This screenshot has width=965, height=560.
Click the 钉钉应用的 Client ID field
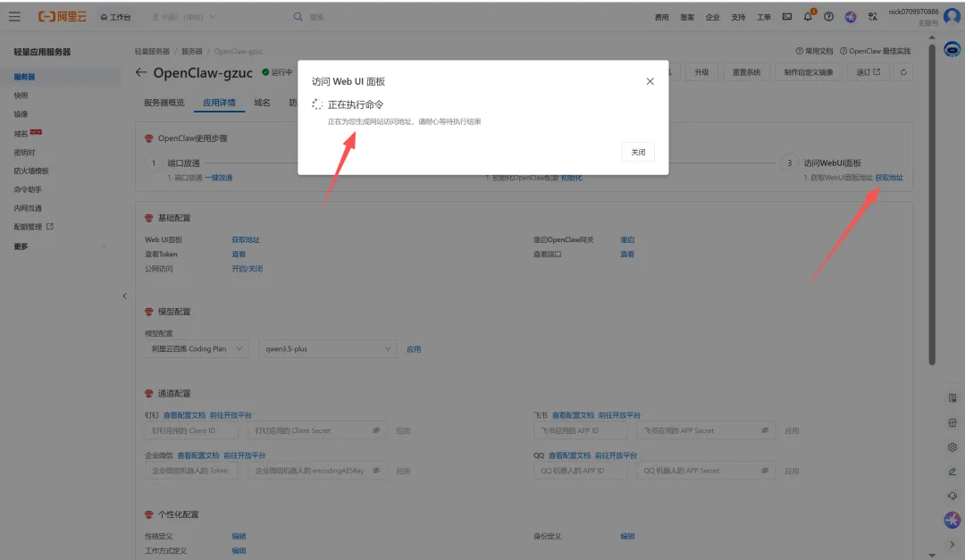click(x=191, y=430)
